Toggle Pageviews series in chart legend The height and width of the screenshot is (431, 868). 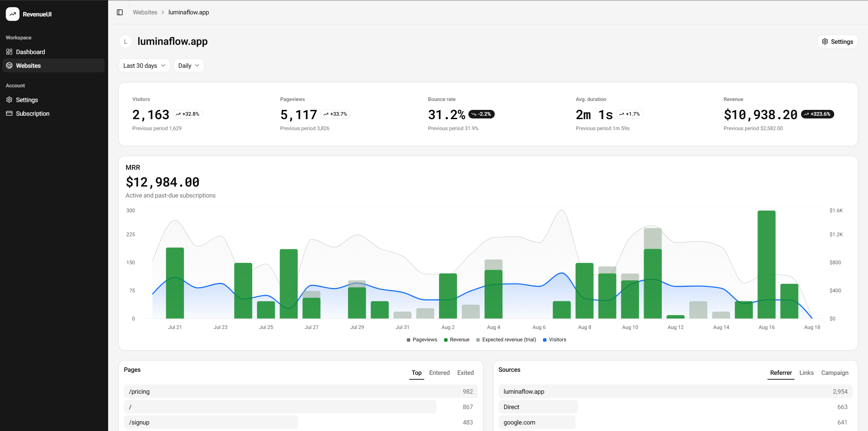coord(422,340)
